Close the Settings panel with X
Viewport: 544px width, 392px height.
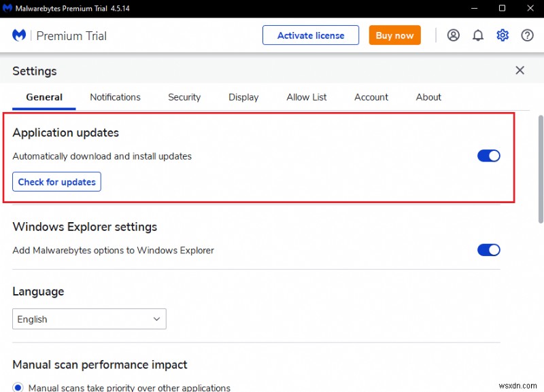coord(520,71)
